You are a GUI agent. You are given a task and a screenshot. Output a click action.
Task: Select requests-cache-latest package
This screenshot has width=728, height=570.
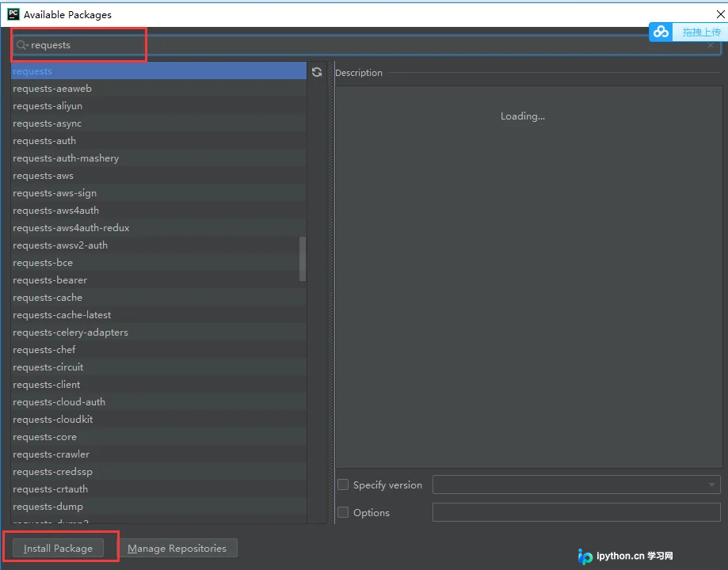tap(158, 315)
